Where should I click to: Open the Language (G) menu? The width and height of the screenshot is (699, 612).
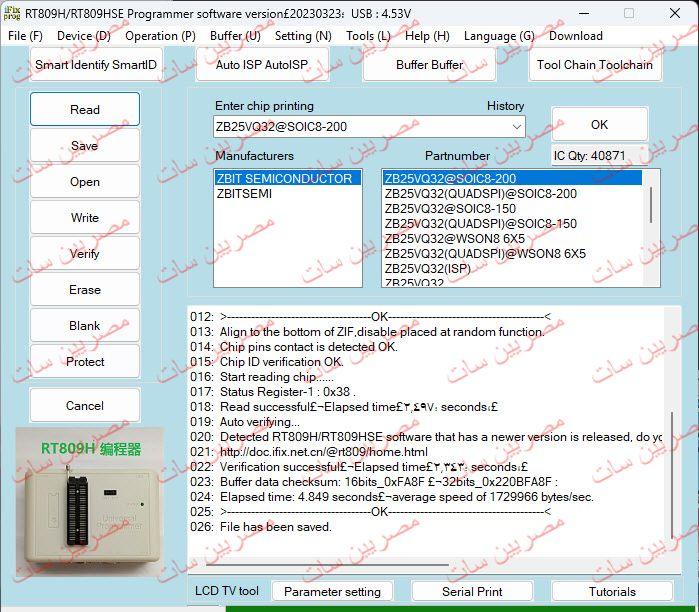tap(499, 36)
